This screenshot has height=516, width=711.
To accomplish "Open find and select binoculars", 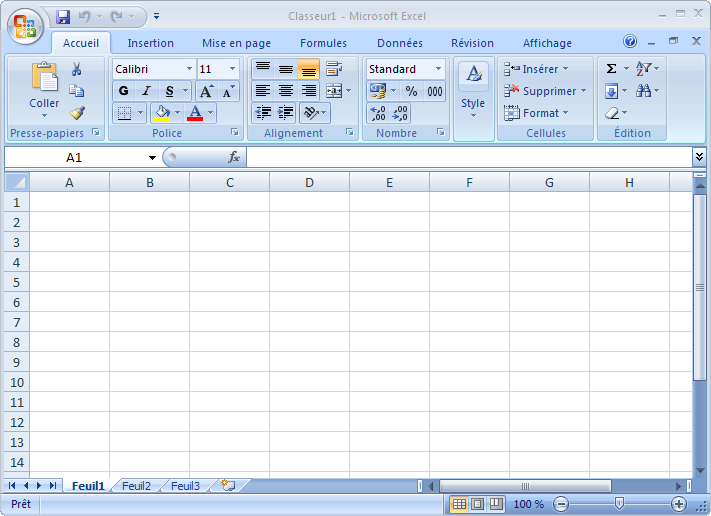I will coord(647,91).
